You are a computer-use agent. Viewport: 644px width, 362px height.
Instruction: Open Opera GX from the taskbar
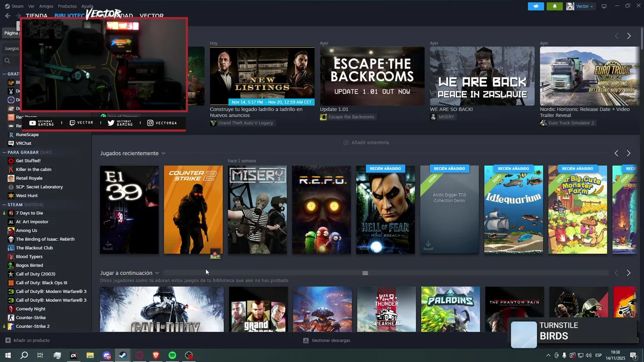click(139, 355)
